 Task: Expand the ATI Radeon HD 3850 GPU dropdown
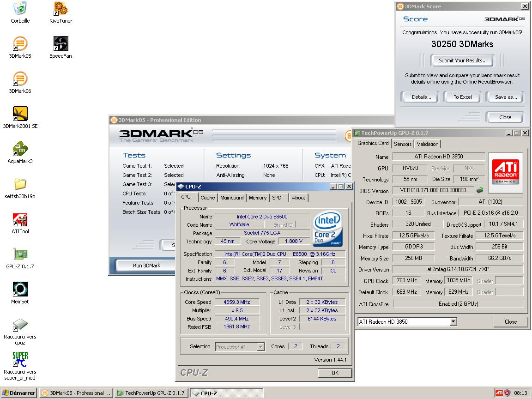(453, 321)
